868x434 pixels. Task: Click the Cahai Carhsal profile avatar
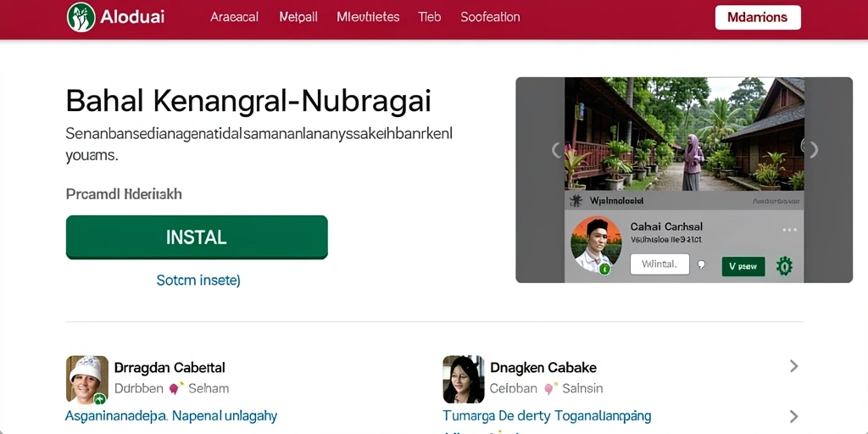(x=596, y=243)
